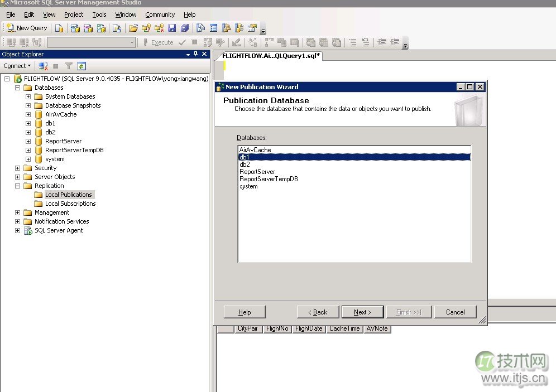Collapse the Replication folder node

click(x=17, y=186)
